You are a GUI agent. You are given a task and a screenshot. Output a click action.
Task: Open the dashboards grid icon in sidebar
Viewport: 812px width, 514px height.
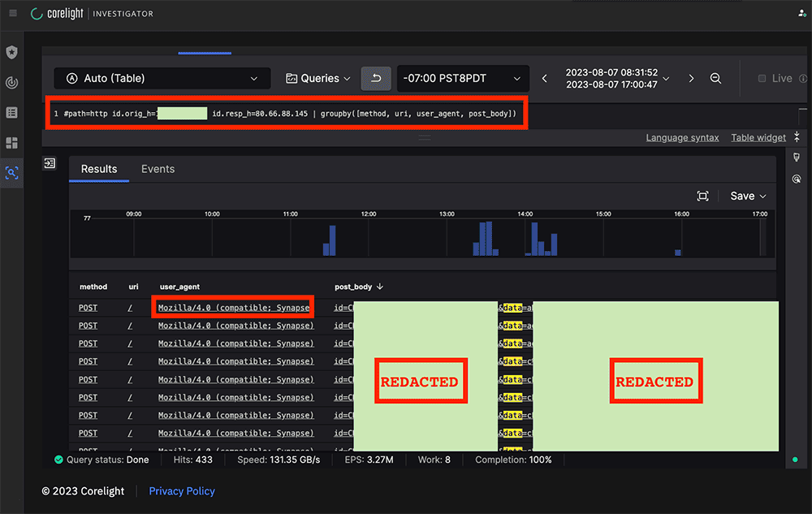coord(11,143)
